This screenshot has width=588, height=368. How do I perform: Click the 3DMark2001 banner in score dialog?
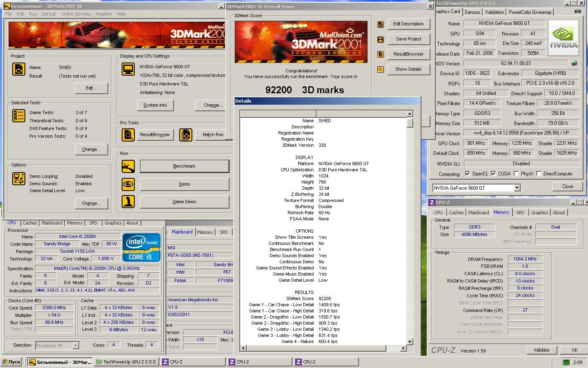point(301,42)
